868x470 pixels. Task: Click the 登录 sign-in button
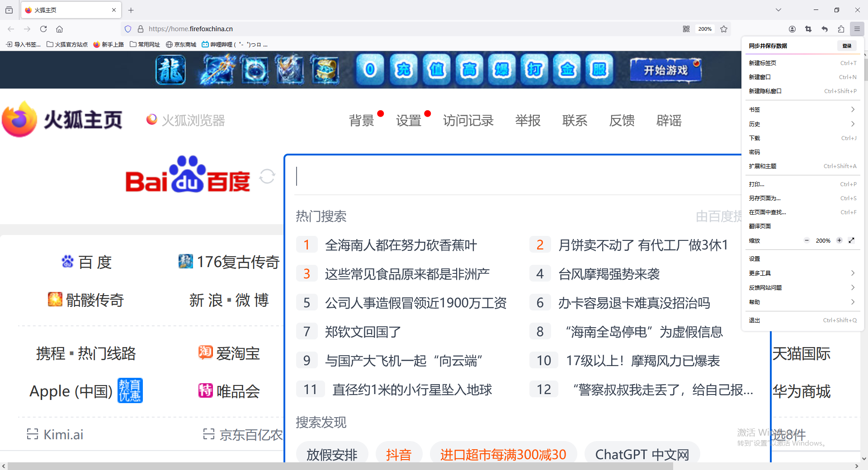(x=847, y=46)
